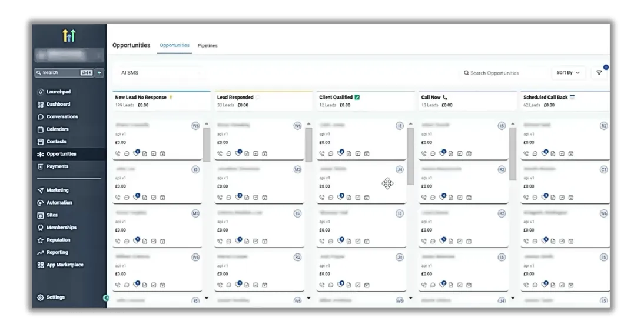644x331 pixels.
Task: Open the Conversations section
Action: [x=58, y=117]
